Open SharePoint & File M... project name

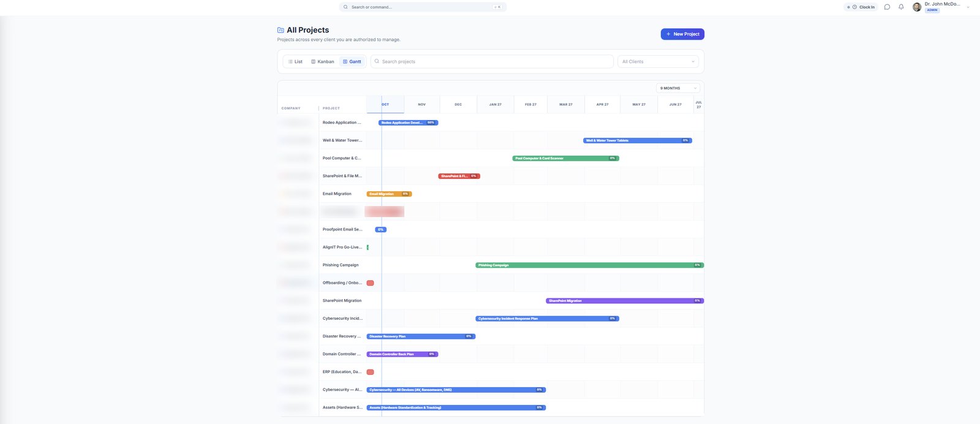click(x=342, y=176)
